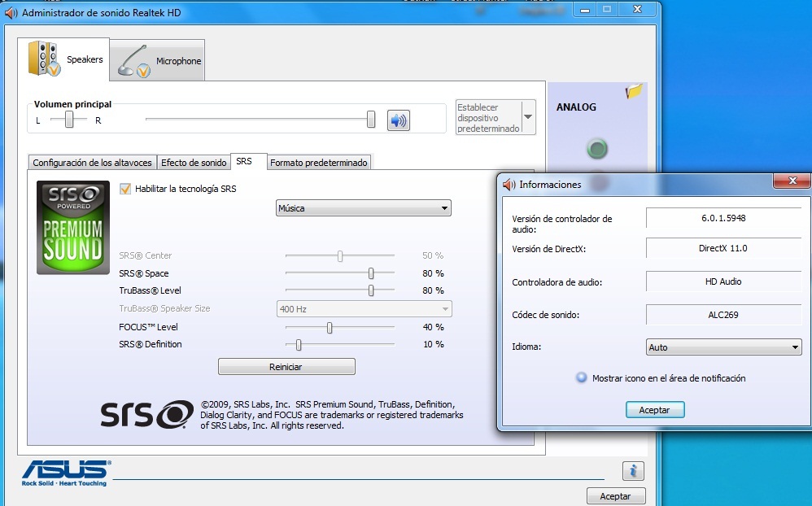The height and width of the screenshot is (506, 812).
Task: Click the 80 % value for SRS Space
Action: point(433,273)
